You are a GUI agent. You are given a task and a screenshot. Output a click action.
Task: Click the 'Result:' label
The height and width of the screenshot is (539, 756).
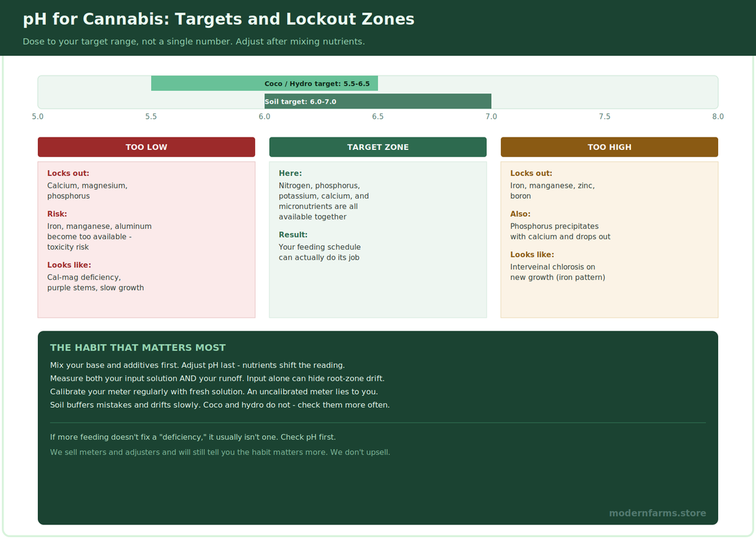(293, 235)
